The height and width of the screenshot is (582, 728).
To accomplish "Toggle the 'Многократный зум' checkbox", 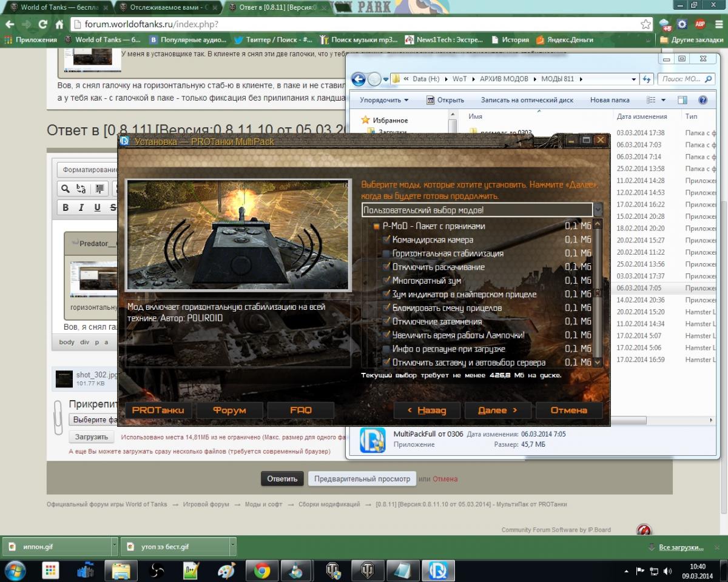I will (x=386, y=281).
